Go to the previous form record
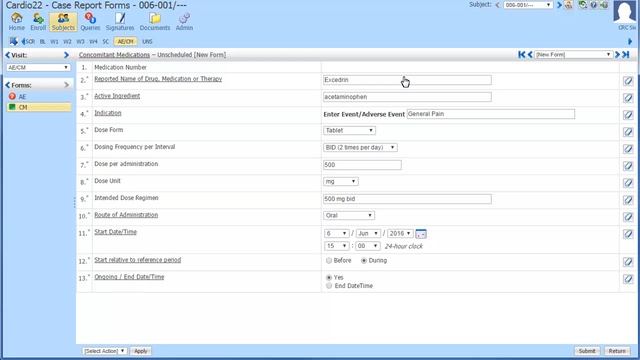The width and height of the screenshot is (640, 360). [530, 54]
